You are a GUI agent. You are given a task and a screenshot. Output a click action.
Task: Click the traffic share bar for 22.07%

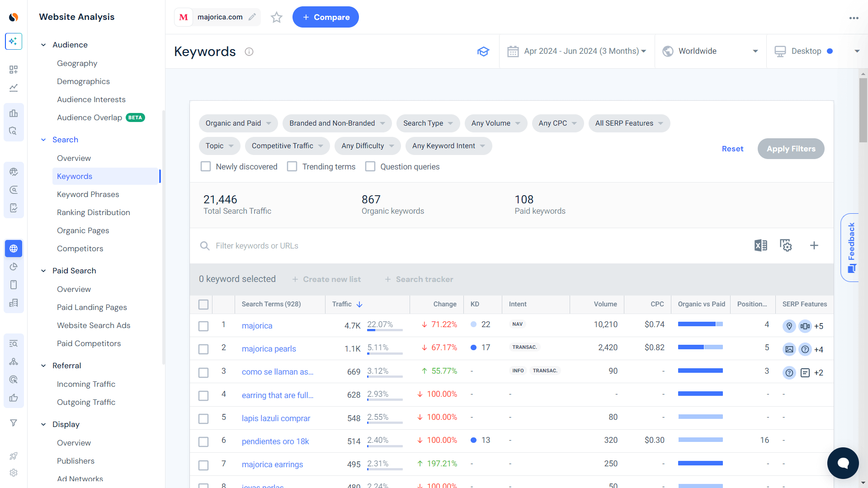385,330
